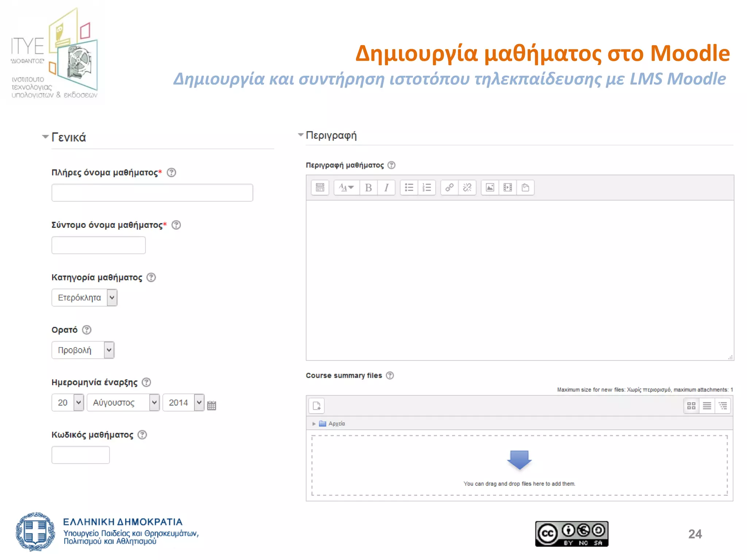Focus the course ID number field
747x560 pixels.
point(81,455)
